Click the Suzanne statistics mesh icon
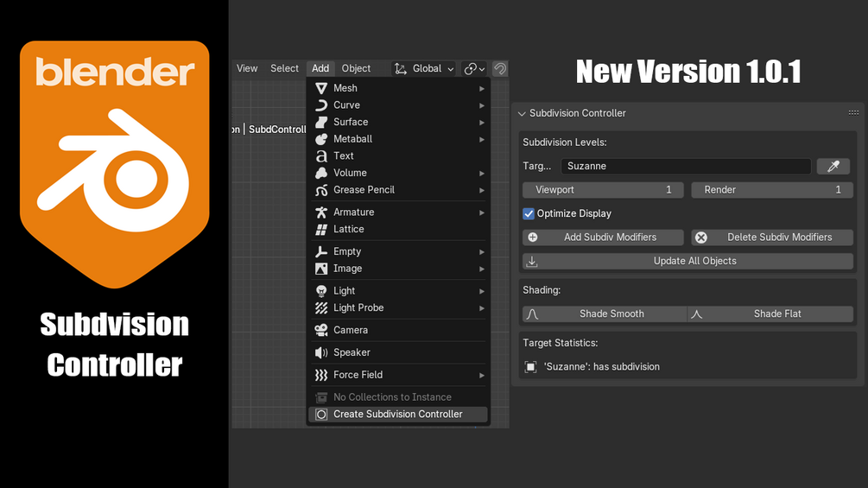The image size is (868, 488). tap(530, 367)
